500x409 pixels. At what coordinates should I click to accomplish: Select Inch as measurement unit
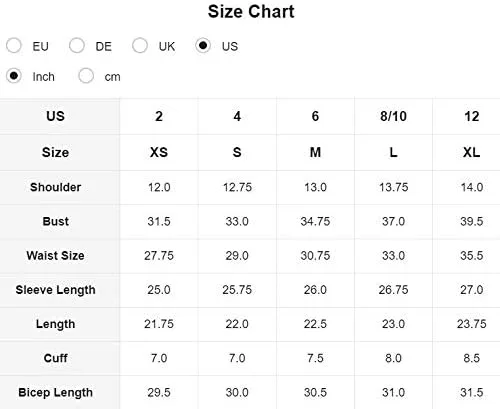tap(14, 76)
